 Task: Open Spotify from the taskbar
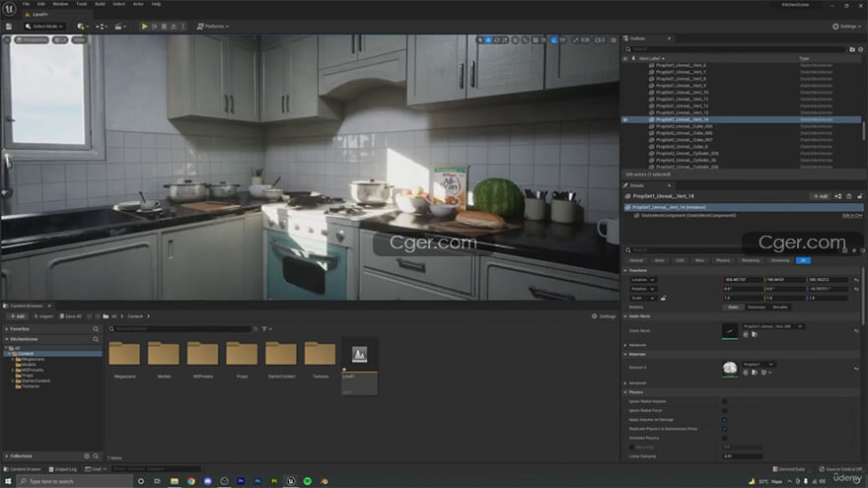tap(307, 481)
